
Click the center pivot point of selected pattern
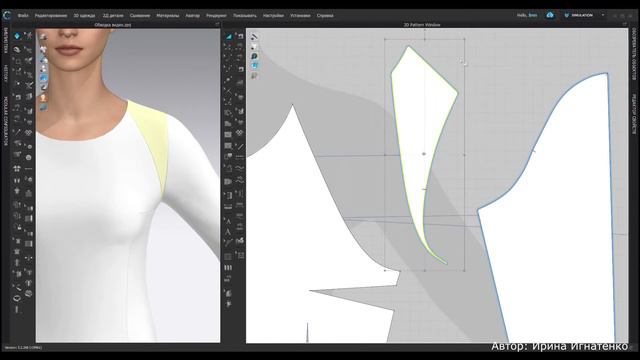pos(424,154)
